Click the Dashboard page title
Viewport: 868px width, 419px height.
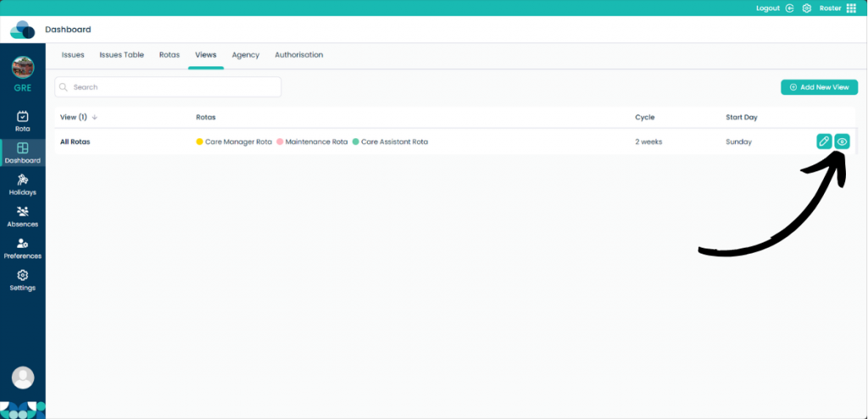point(68,30)
